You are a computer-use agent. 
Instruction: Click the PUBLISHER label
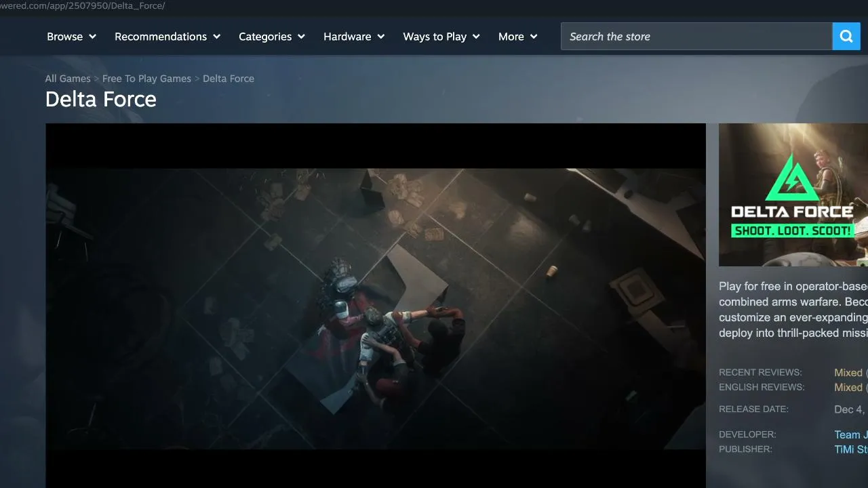tap(745, 449)
